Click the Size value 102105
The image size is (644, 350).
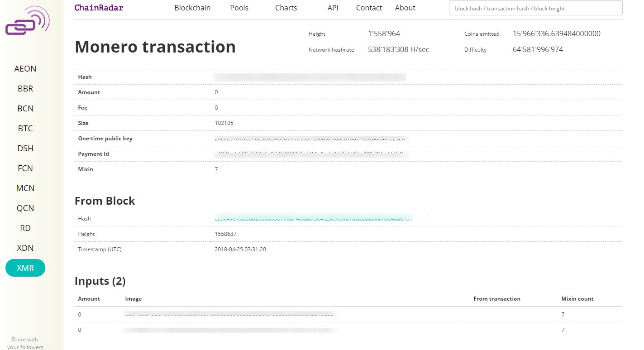(x=224, y=123)
